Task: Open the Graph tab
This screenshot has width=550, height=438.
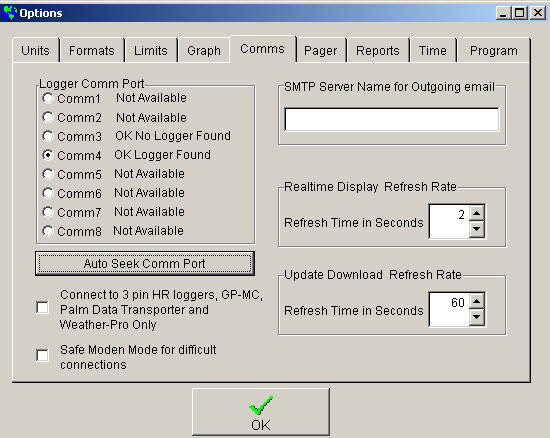Action: [204, 50]
